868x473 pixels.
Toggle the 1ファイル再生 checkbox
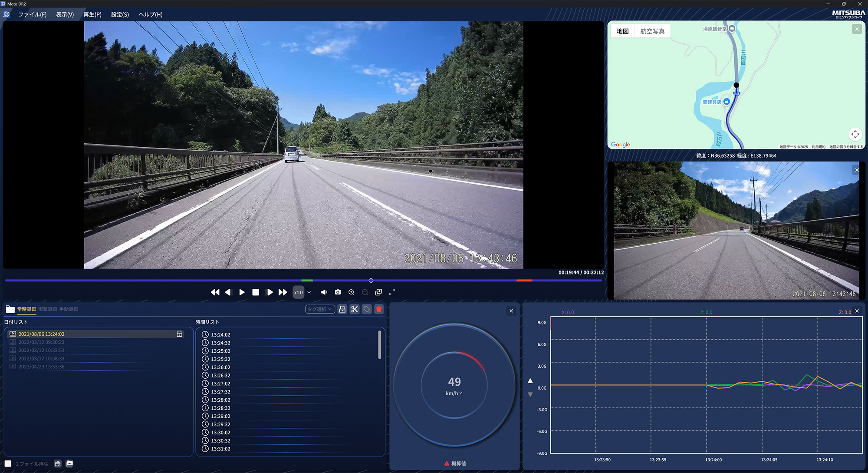(8, 463)
